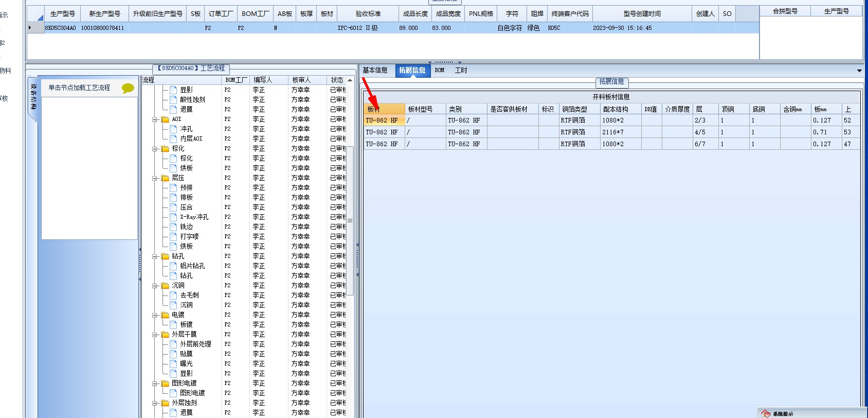Click the AOI folder icon
Viewport: 868px width, 418px height.
click(x=165, y=119)
